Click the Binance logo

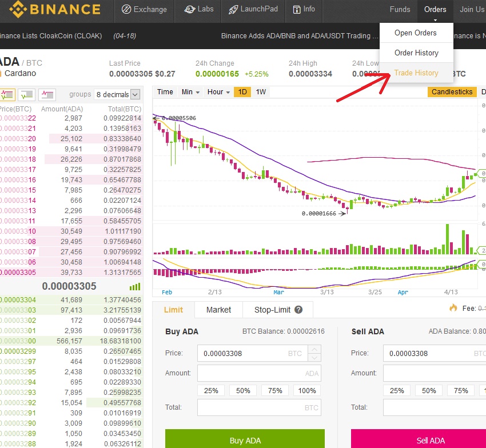[x=55, y=9]
